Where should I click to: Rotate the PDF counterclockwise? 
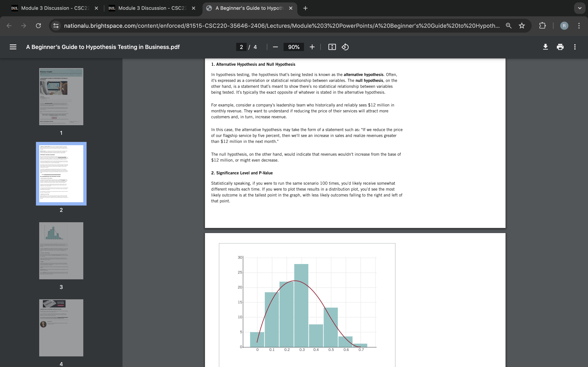coord(345,47)
